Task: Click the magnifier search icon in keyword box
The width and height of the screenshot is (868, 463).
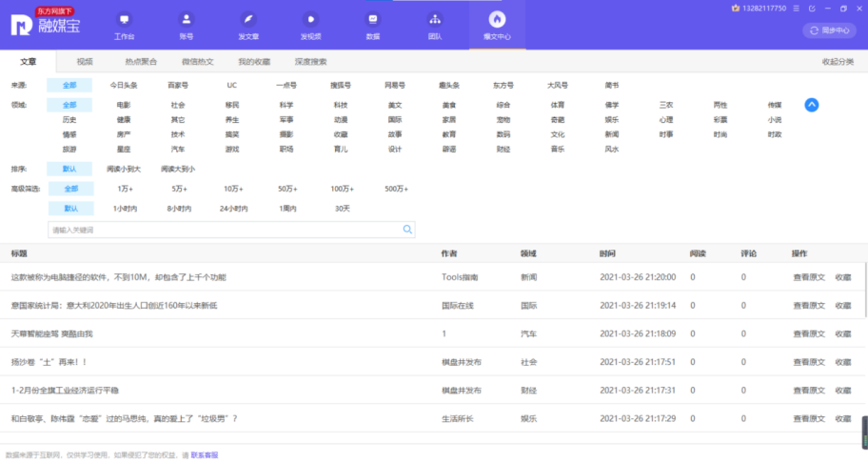Action: [407, 230]
